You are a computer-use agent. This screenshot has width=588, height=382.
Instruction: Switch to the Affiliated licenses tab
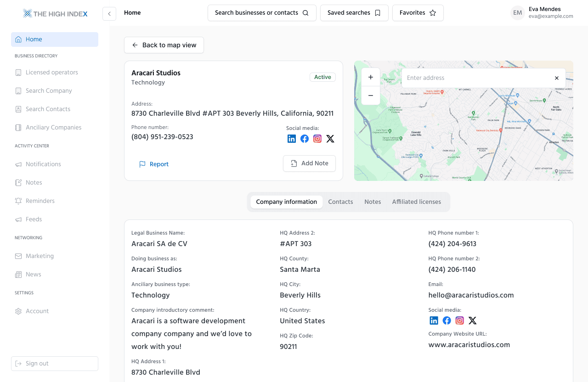pos(417,202)
